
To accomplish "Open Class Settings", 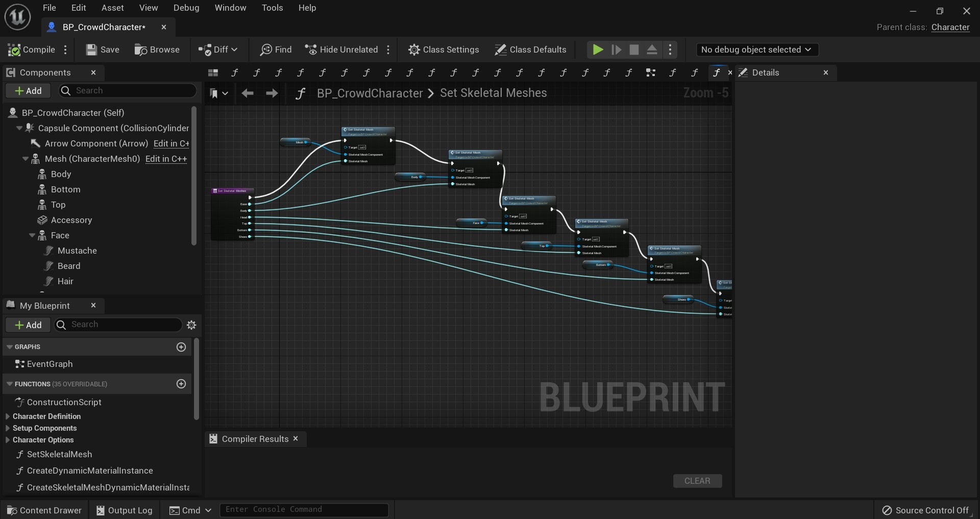I will point(444,50).
